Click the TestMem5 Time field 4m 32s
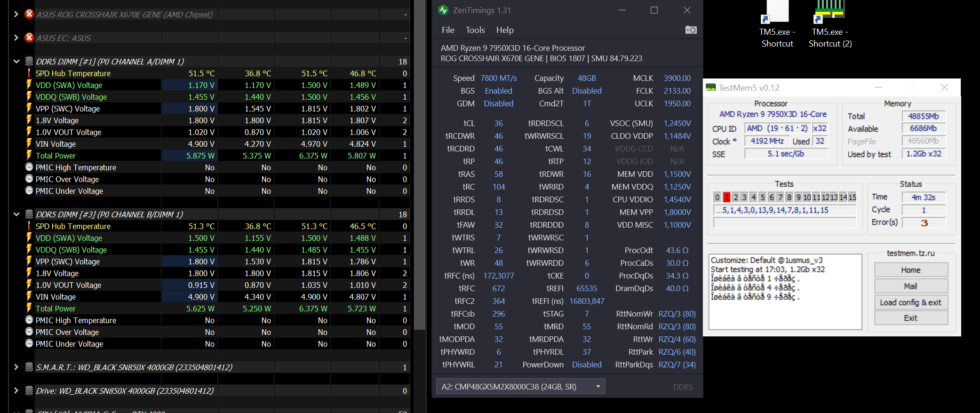Image resolution: width=980 pixels, height=413 pixels. pyautogui.click(x=924, y=197)
